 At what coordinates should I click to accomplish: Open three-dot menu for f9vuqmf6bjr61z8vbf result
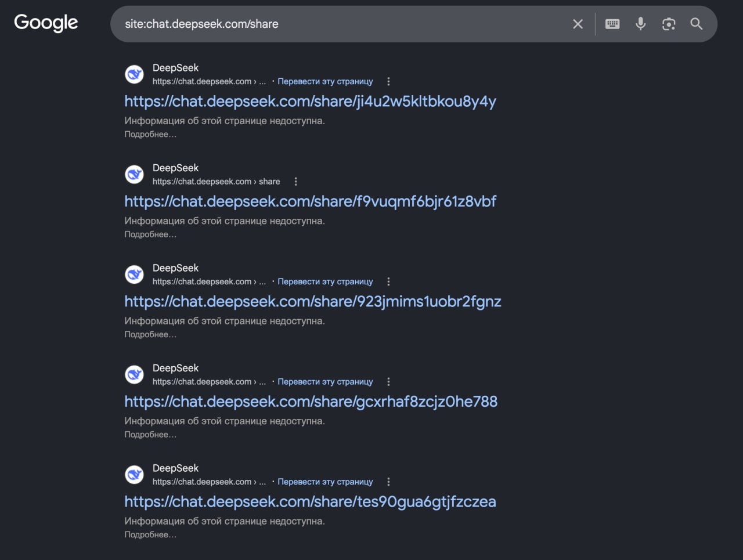pos(295,182)
